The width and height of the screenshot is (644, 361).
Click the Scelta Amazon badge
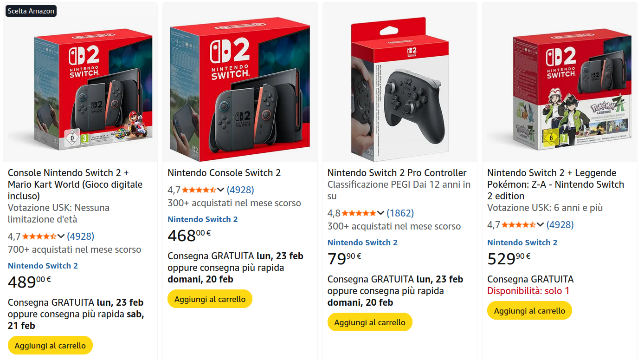click(31, 11)
